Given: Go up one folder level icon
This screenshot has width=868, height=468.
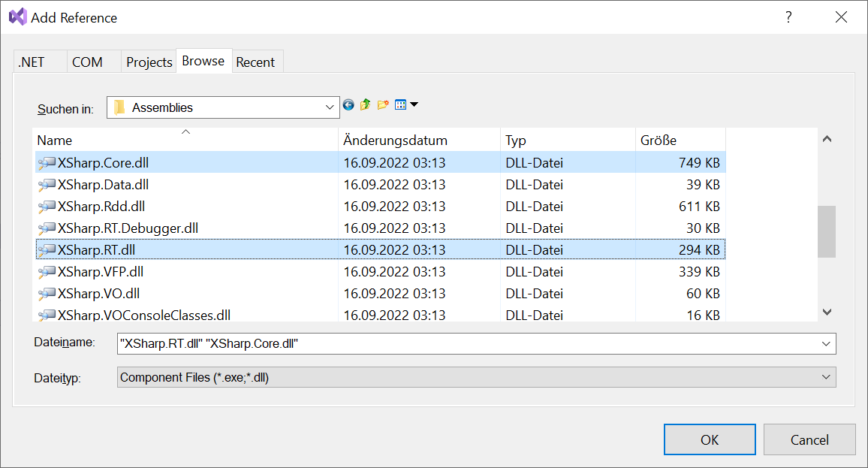Looking at the screenshot, I should [x=366, y=104].
